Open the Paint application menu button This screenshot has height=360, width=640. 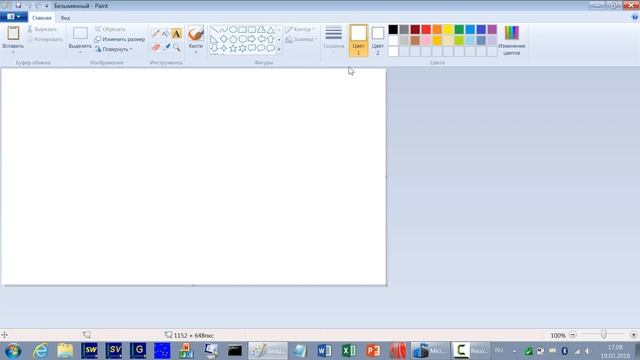pos(13,17)
